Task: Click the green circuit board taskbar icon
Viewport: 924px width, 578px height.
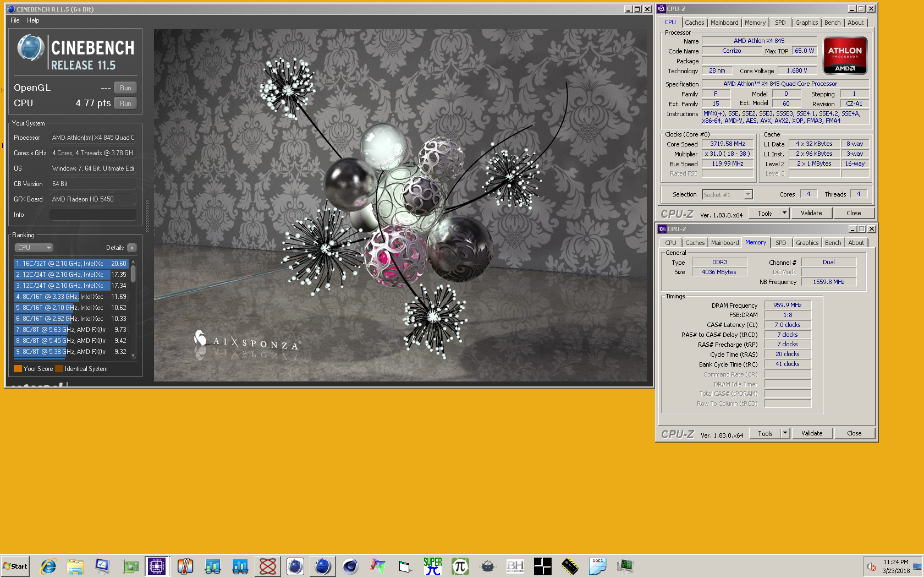Action: click(x=130, y=566)
